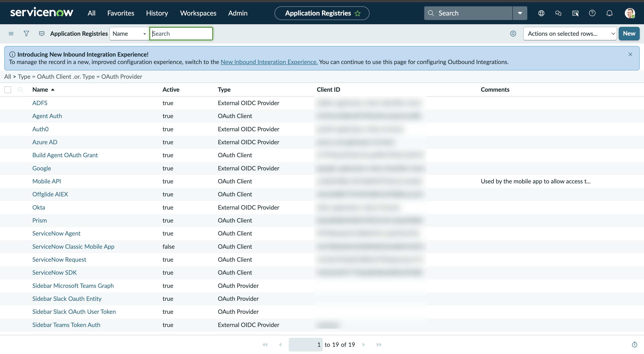Open the Mobile API record

[x=46, y=181]
